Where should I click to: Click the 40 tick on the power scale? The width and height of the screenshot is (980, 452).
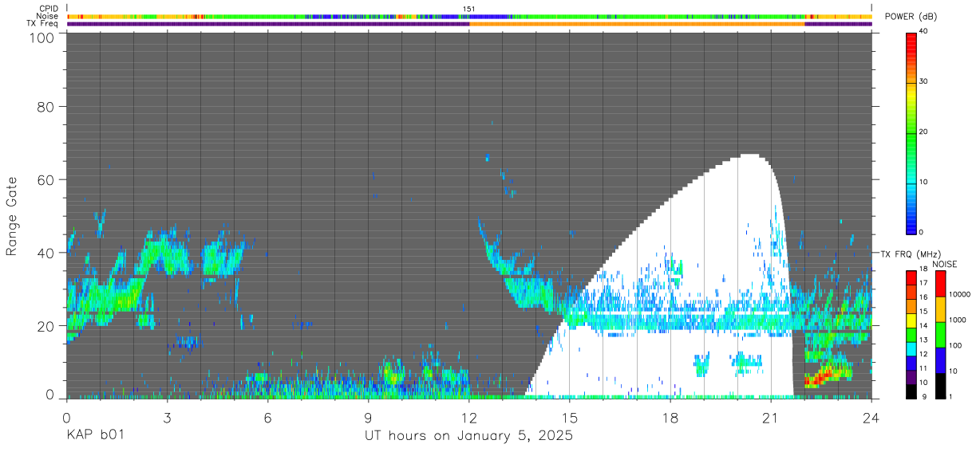(x=923, y=32)
